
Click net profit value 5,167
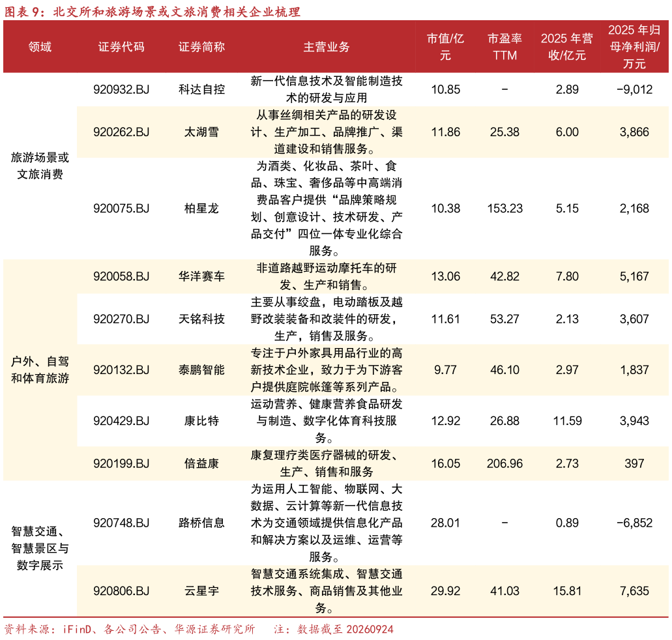tap(634, 276)
